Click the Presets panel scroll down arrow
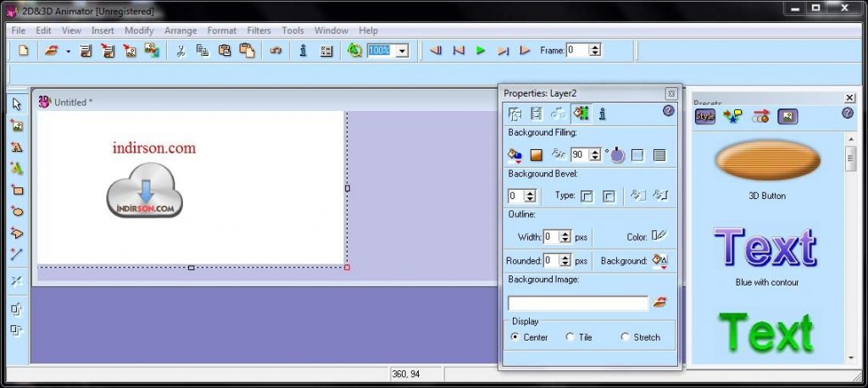 coord(851,358)
